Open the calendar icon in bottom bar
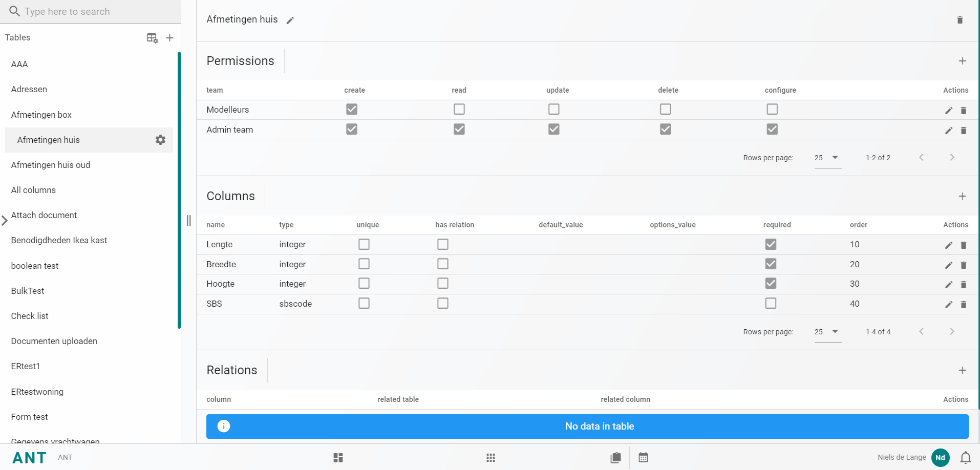This screenshot has height=470, width=980. 643,457
